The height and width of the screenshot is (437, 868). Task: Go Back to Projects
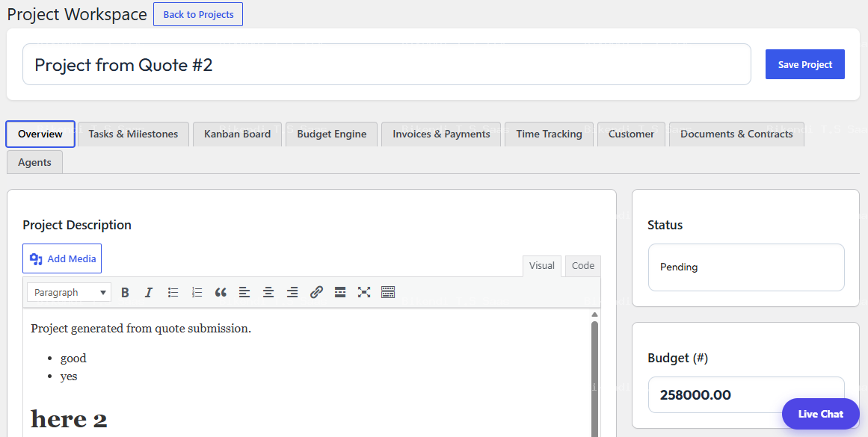(x=198, y=14)
